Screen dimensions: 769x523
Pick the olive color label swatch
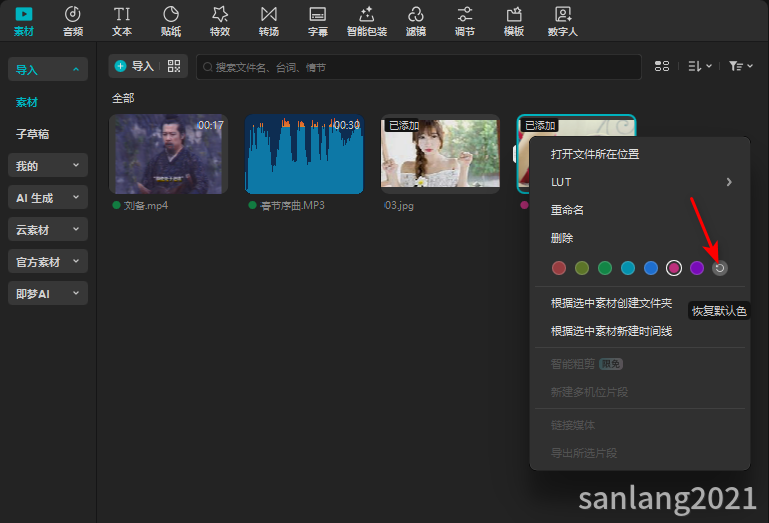point(582,268)
